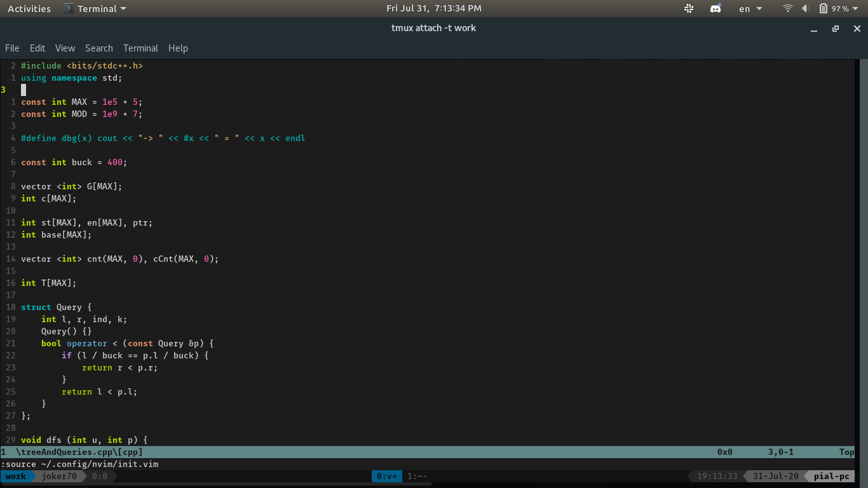Select tmux window 0:v
868x488 pixels.
point(386,476)
